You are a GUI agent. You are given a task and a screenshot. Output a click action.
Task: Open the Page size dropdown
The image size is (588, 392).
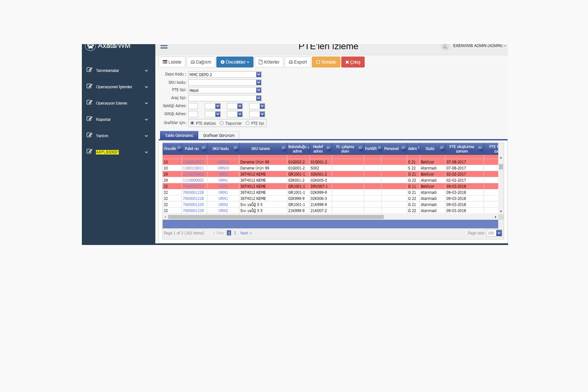point(499,233)
